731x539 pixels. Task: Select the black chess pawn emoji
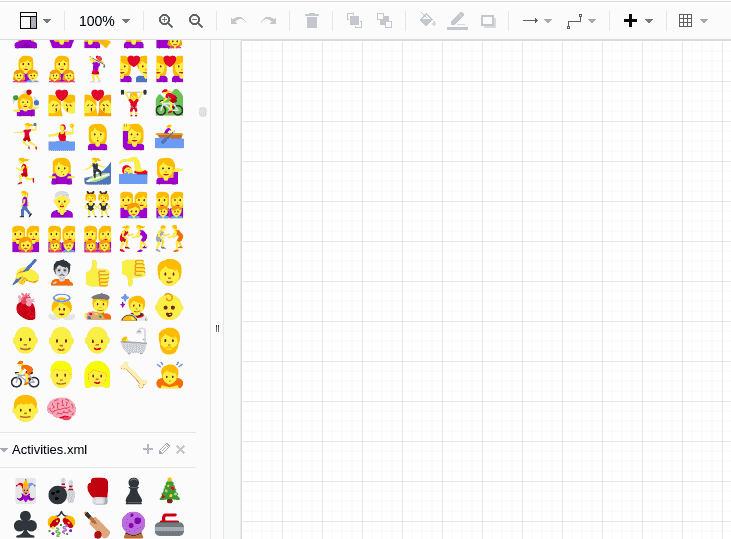click(133, 491)
